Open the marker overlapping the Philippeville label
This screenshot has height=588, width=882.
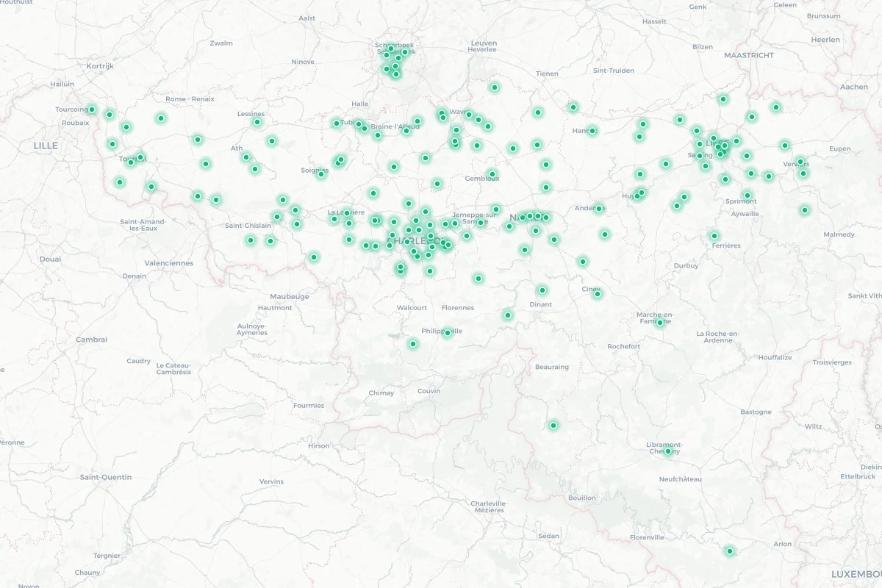pos(447,333)
